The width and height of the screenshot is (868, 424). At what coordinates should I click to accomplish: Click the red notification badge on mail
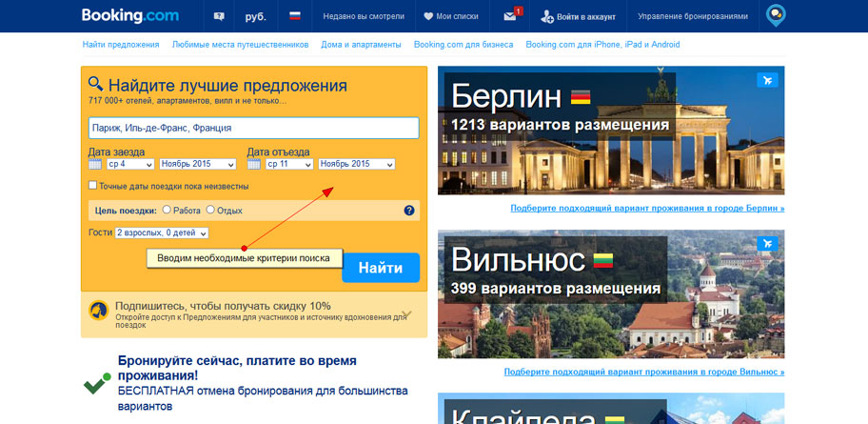pyautogui.click(x=518, y=10)
